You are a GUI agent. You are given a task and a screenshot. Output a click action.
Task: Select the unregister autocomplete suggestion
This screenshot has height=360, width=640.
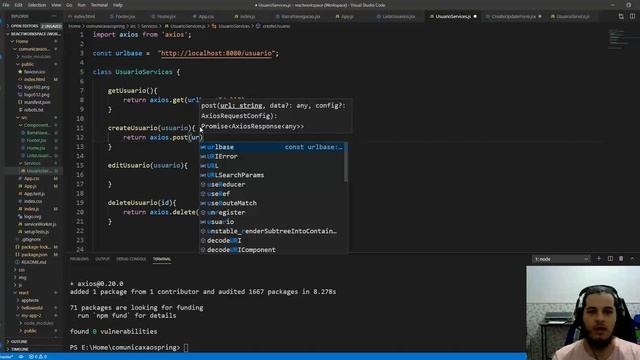tap(272, 213)
